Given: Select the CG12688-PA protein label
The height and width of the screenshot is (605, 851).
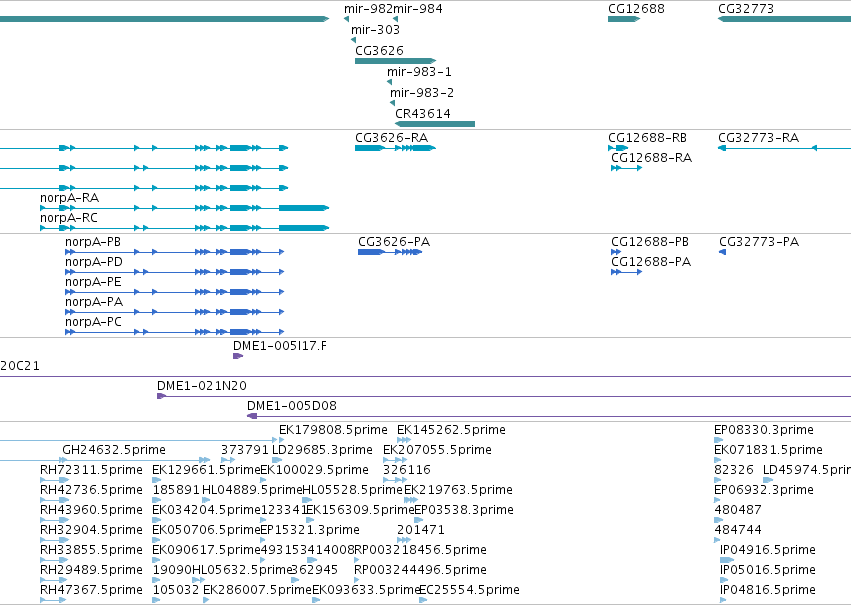Looking at the screenshot, I should tap(651, 262).
